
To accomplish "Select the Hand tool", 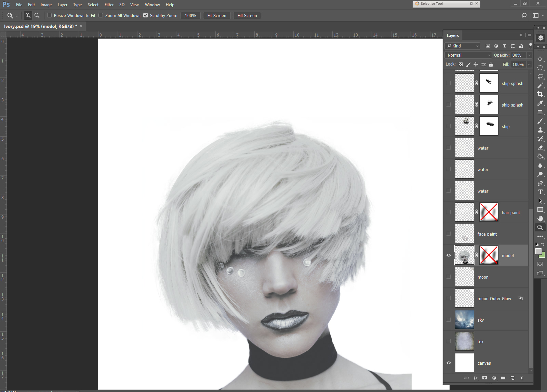I will click(x=540, y=219).
